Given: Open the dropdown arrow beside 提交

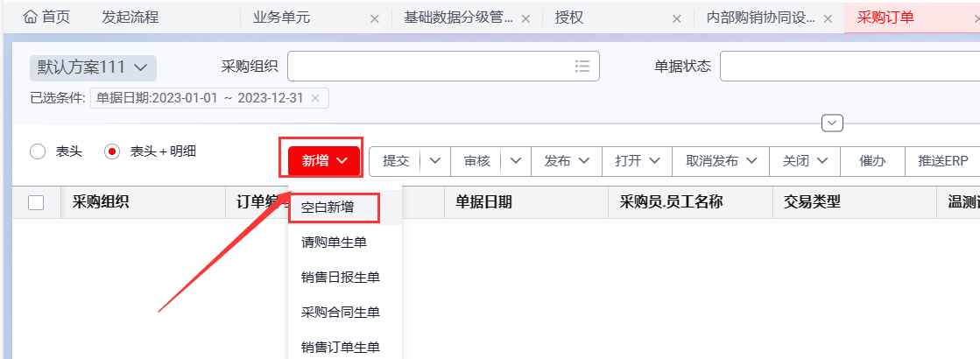Looking at the screenshot, I should pyautogui.click(x=435, y=161).
